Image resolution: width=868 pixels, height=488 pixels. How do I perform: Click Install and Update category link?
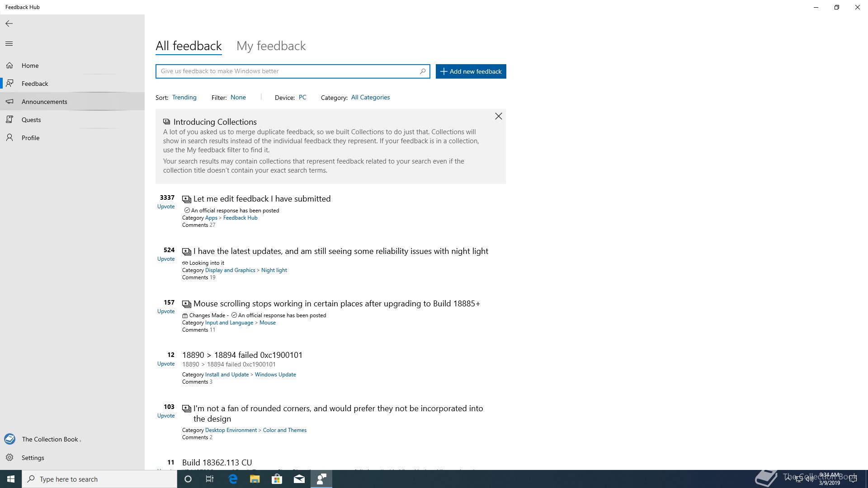(227, 375)
